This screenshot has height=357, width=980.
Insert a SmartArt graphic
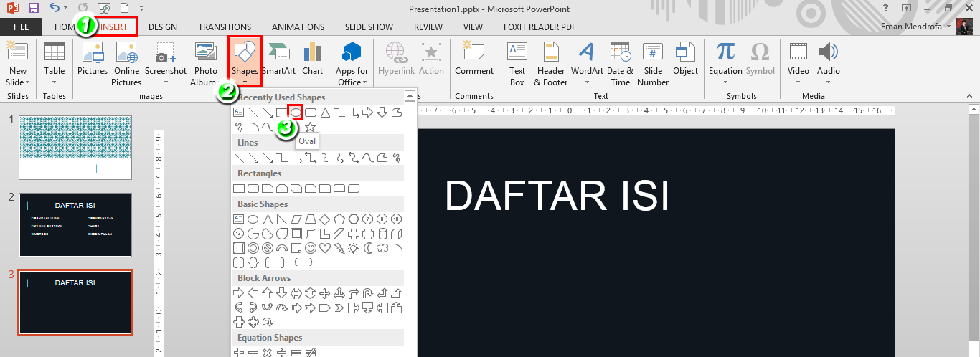tap(278, 59)
